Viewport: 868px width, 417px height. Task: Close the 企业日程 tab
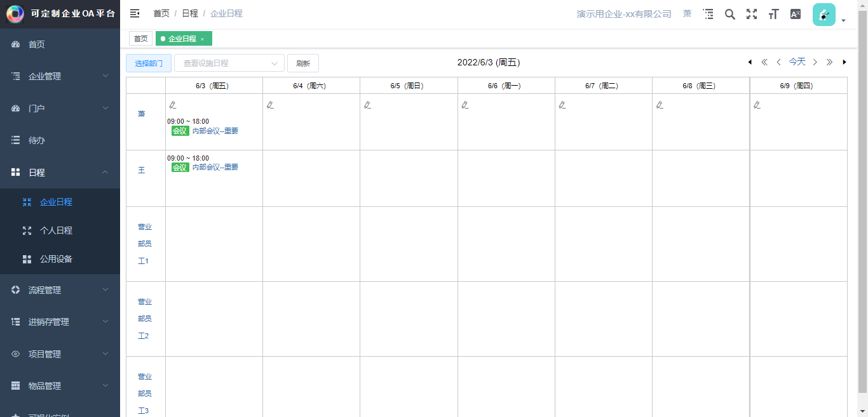click(202, 39)
